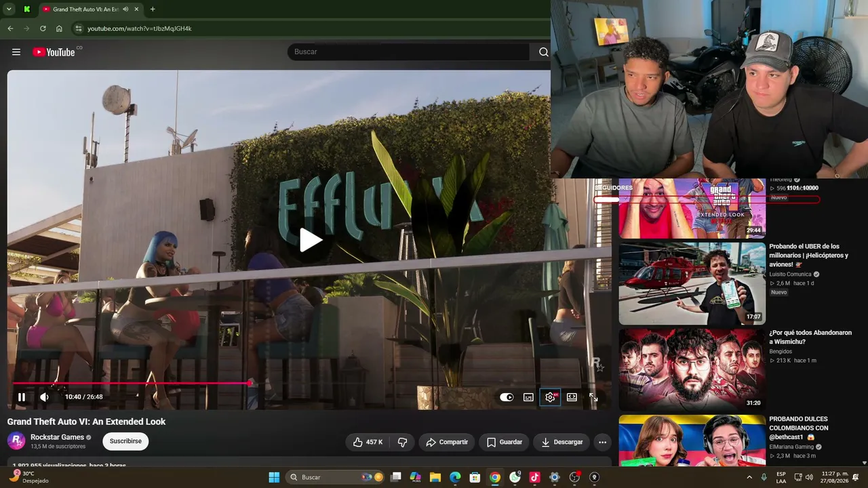Like the video with 457 K likes
The image size is (868, 488).
(x=368, y=442)
